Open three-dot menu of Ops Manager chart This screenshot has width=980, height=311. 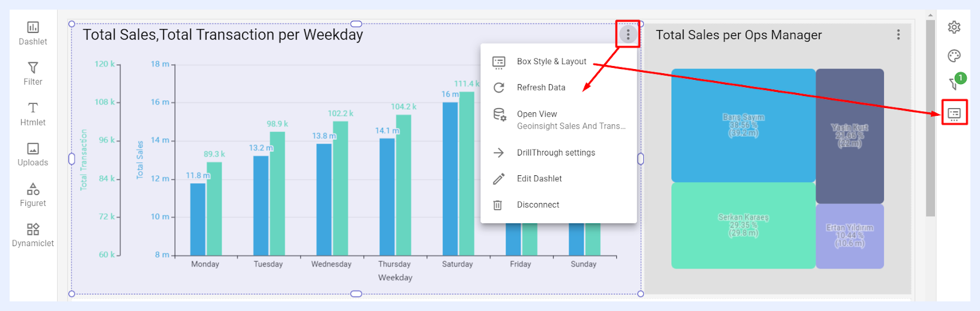pyautogui.click(x=898, y=35)
